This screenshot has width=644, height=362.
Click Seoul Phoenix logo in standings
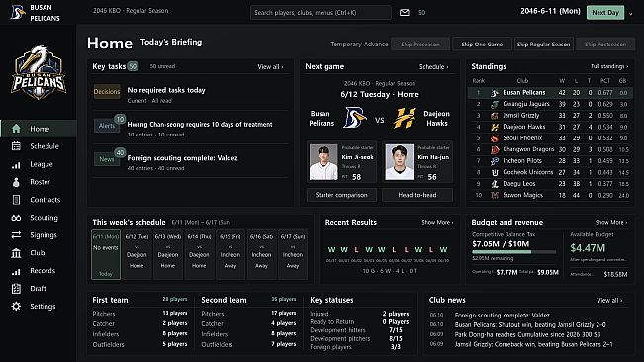(495, 138)
